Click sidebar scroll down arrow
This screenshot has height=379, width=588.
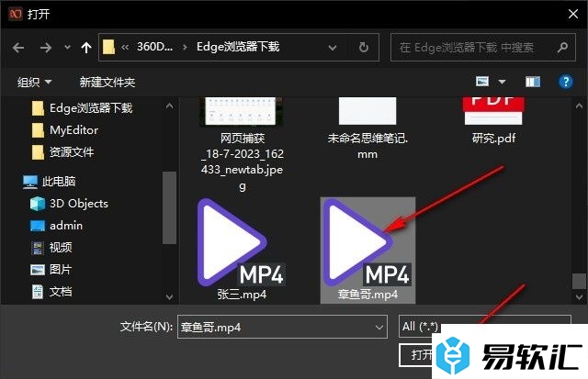169,297
